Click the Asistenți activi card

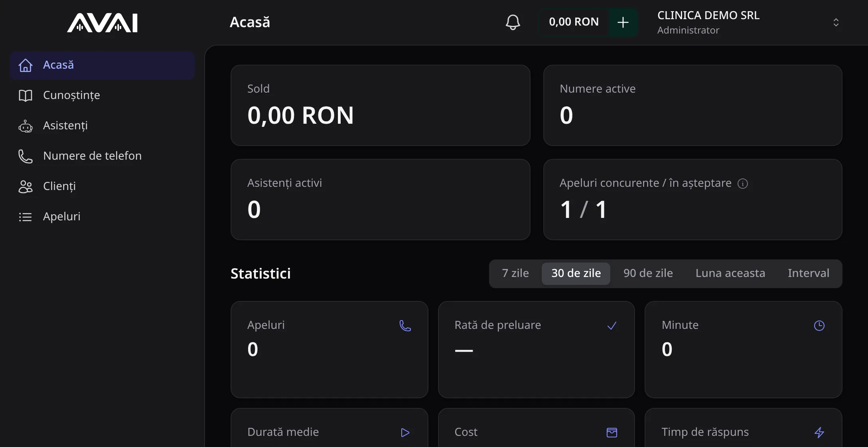click(381, 200)
